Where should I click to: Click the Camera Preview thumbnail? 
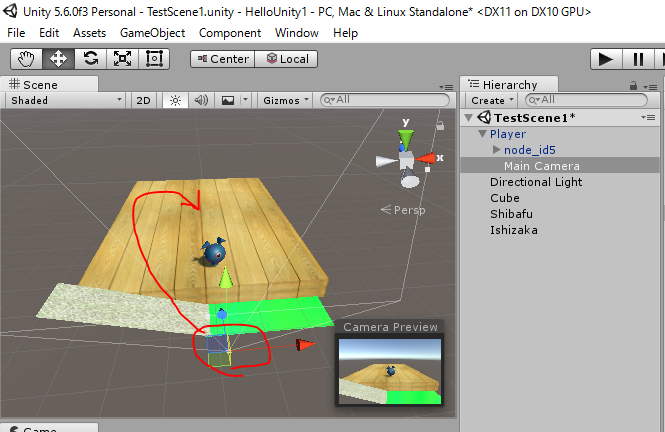coord(390,371)
